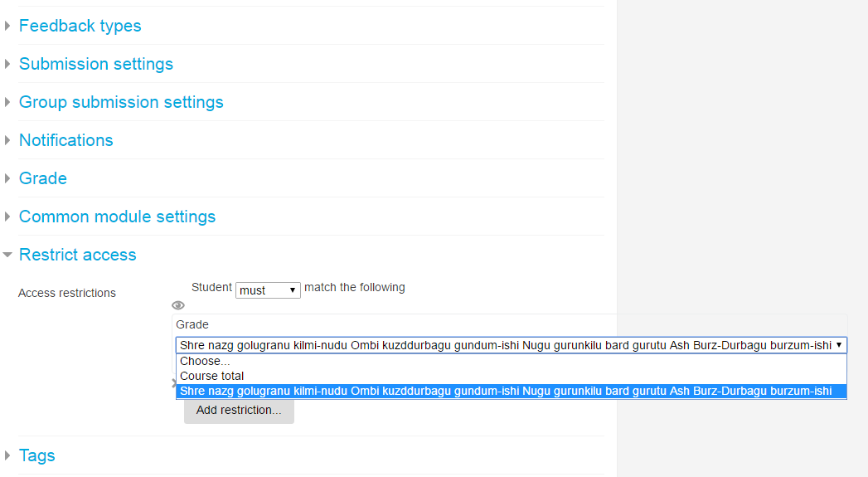Open Notifications heading link

66,141
